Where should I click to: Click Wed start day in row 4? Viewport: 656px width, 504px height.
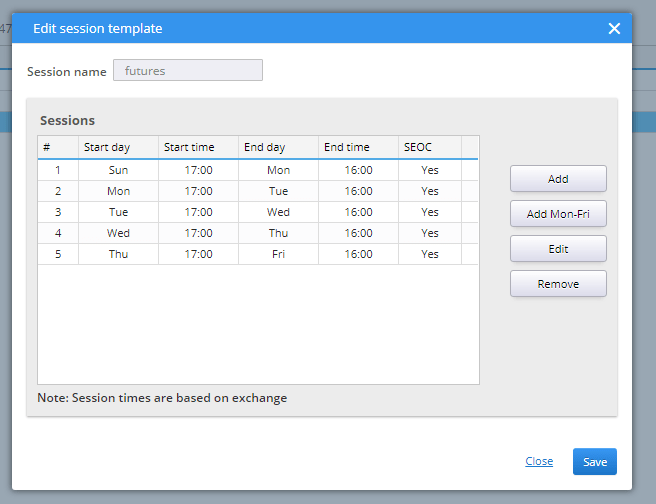tap(118, 233)
